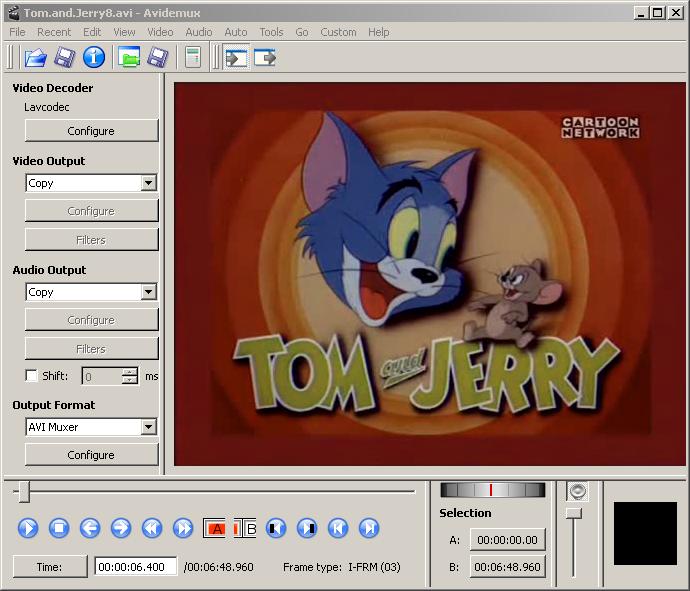
Task: Open the Audio menu
Action: point(199,32)
